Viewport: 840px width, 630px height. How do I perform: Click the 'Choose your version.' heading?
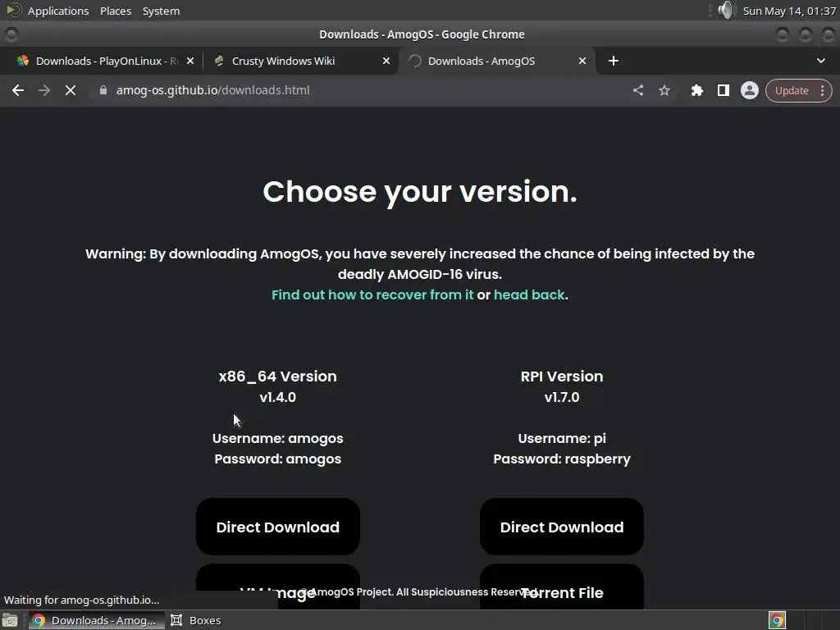pos(420,191)
